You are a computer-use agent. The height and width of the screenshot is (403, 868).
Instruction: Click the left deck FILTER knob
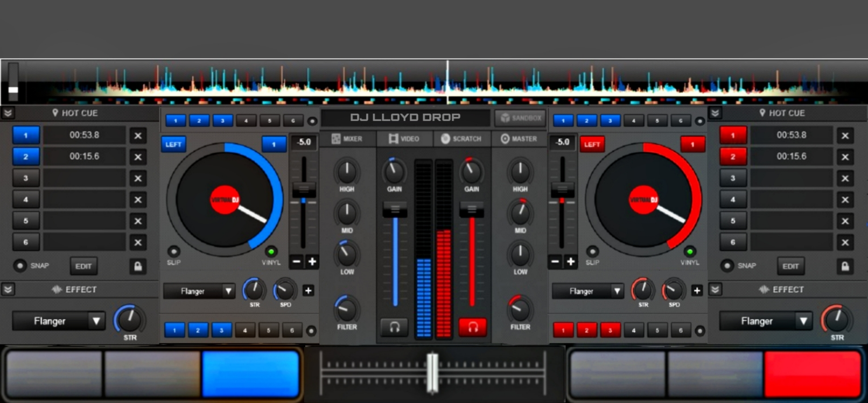coord(347,309)
